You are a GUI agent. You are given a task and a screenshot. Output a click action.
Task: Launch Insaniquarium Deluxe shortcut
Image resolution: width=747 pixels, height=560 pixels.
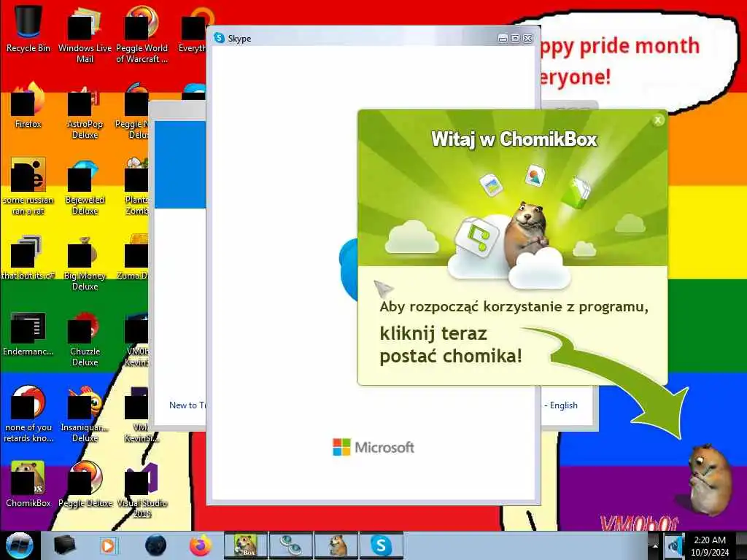pyautogui.click(x=85, y=413)
